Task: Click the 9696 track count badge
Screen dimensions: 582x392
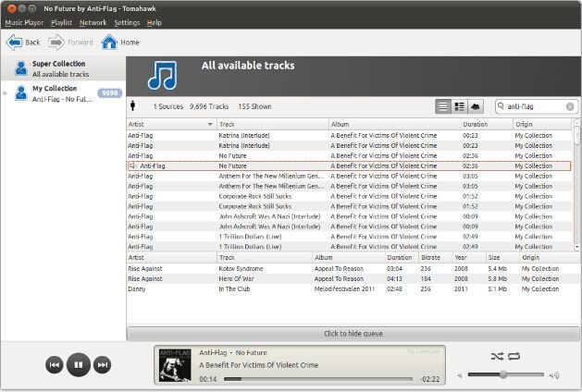Action: (x=110, y=93)
